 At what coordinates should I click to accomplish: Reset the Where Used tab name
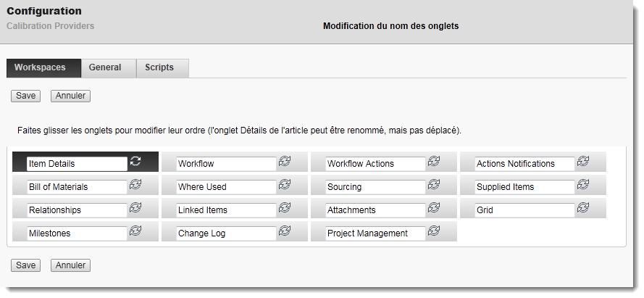285,185
